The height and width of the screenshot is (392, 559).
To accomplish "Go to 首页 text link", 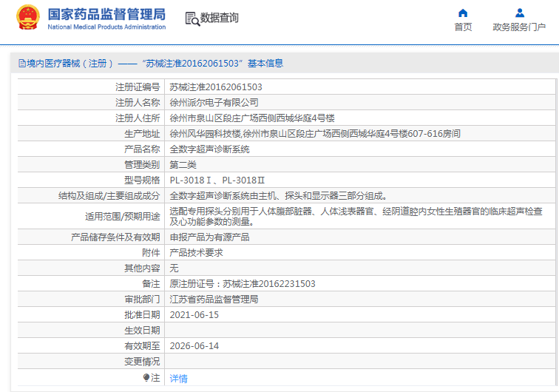I will (x=463, y=27).
